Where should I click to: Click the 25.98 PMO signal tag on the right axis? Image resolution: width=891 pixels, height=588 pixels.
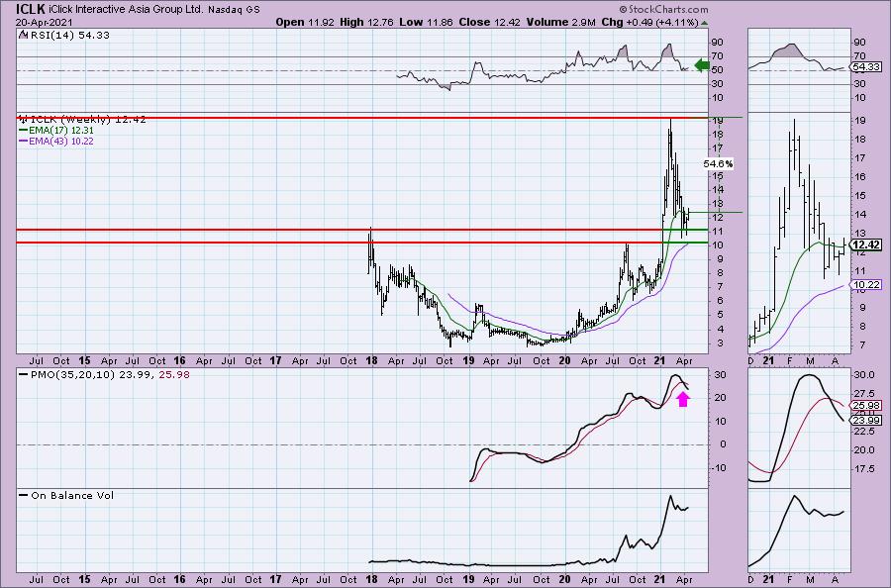(x=866, y=406)
